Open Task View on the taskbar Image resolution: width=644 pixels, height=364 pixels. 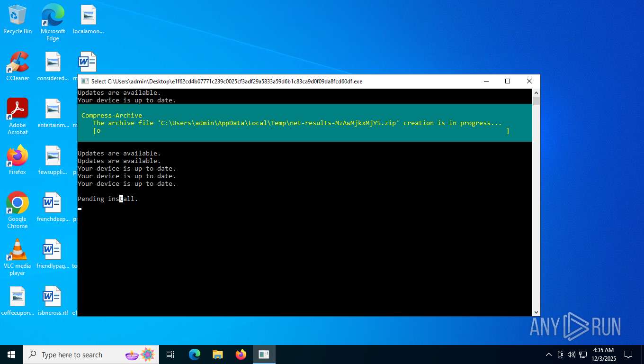pos(170,355)
